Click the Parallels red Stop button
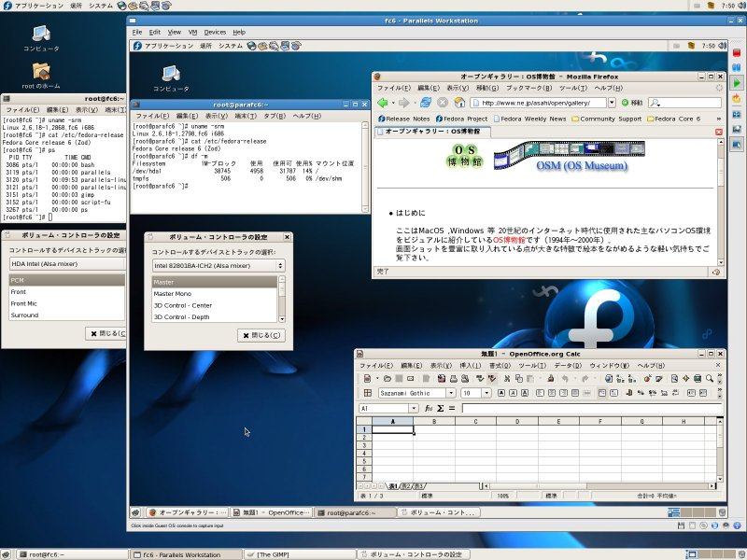 pos(737,52)
